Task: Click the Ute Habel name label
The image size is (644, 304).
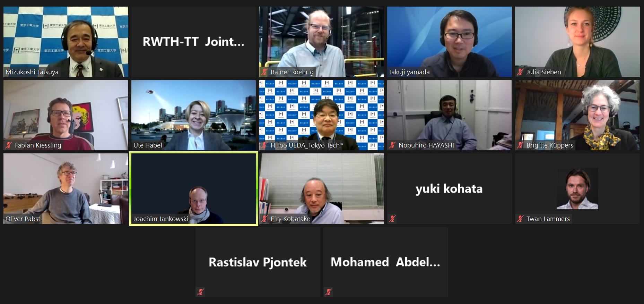Action: pyautogui.click(x=148, y=145)
